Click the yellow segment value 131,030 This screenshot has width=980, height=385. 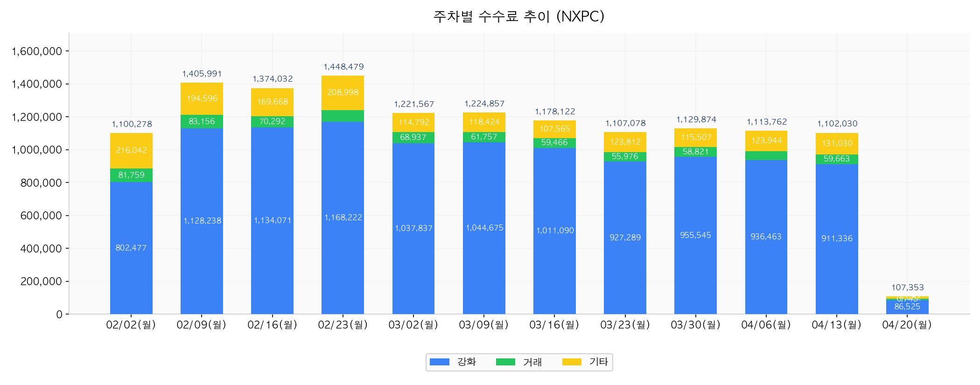coord(837,143)
